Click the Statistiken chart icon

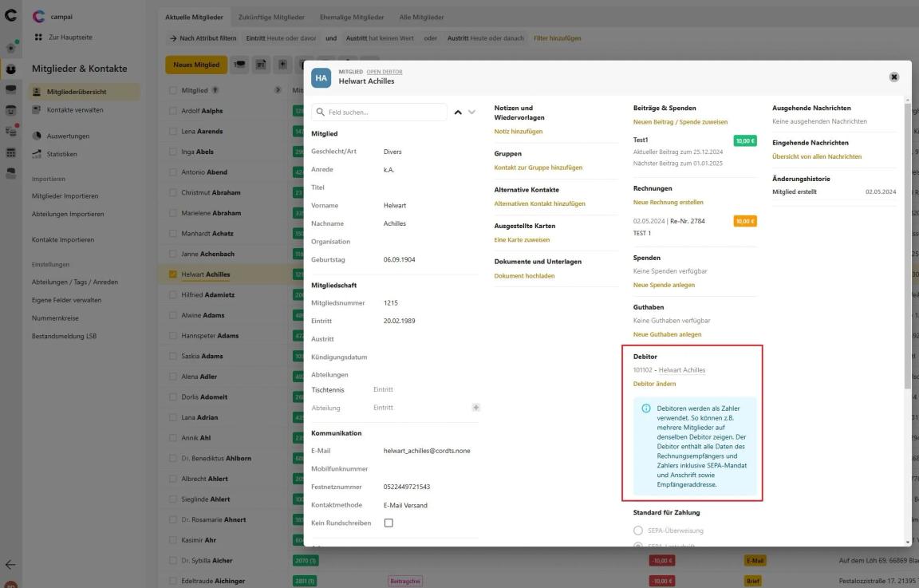[x=37, y=154]
